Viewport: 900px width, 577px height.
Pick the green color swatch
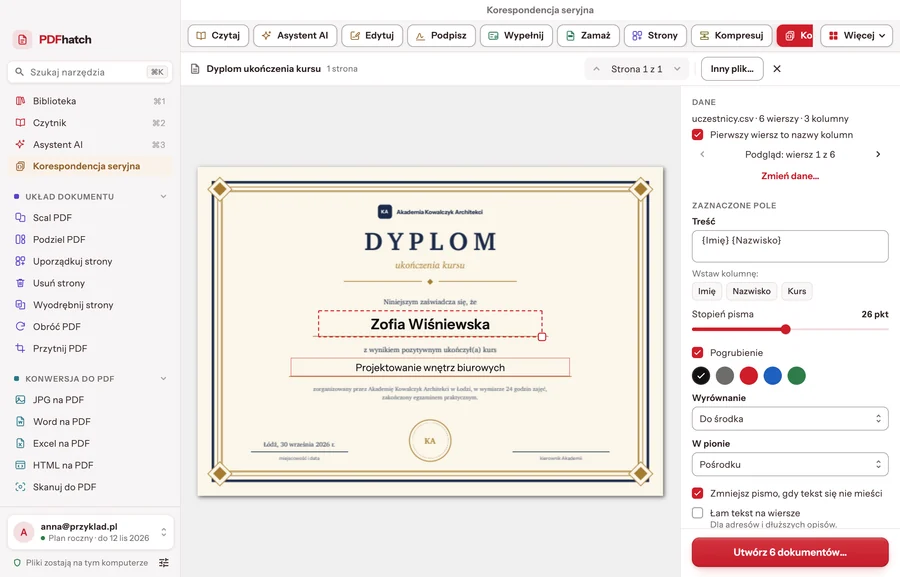(797, 376)
